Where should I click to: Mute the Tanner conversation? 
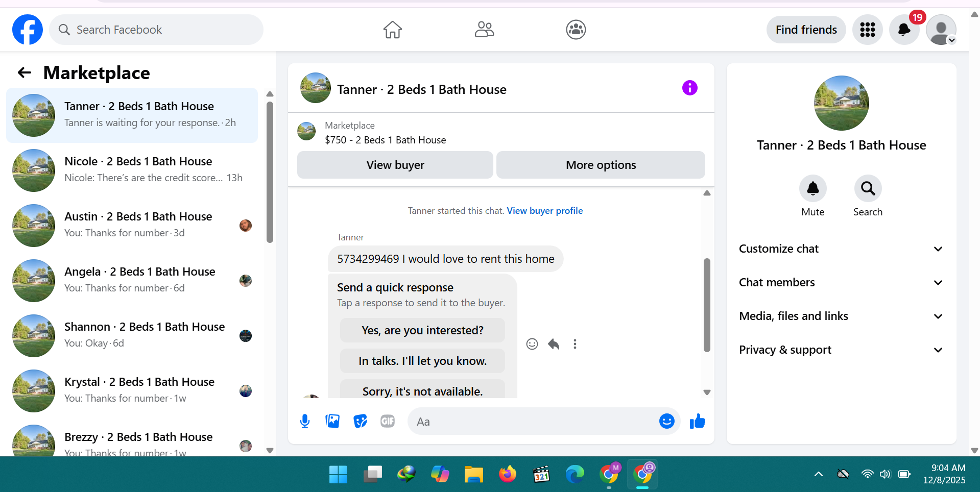pos(812,189)
